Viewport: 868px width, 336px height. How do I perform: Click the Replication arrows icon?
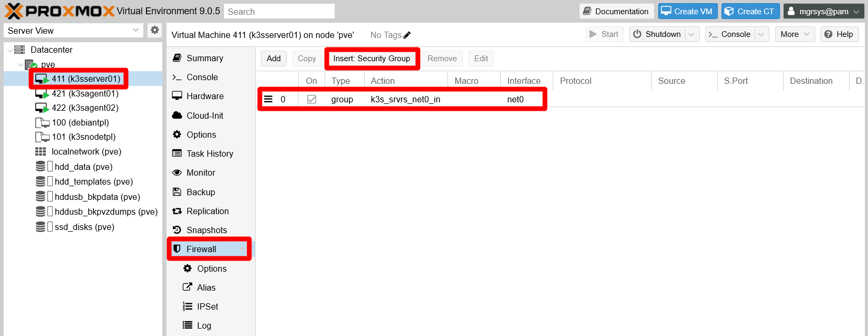click(177, 211)
